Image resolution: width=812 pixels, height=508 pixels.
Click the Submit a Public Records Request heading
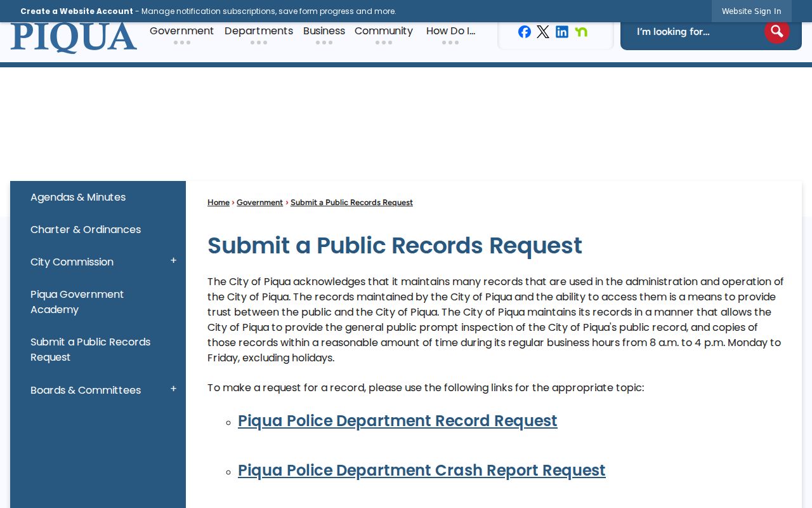click(x=395, y=246)
